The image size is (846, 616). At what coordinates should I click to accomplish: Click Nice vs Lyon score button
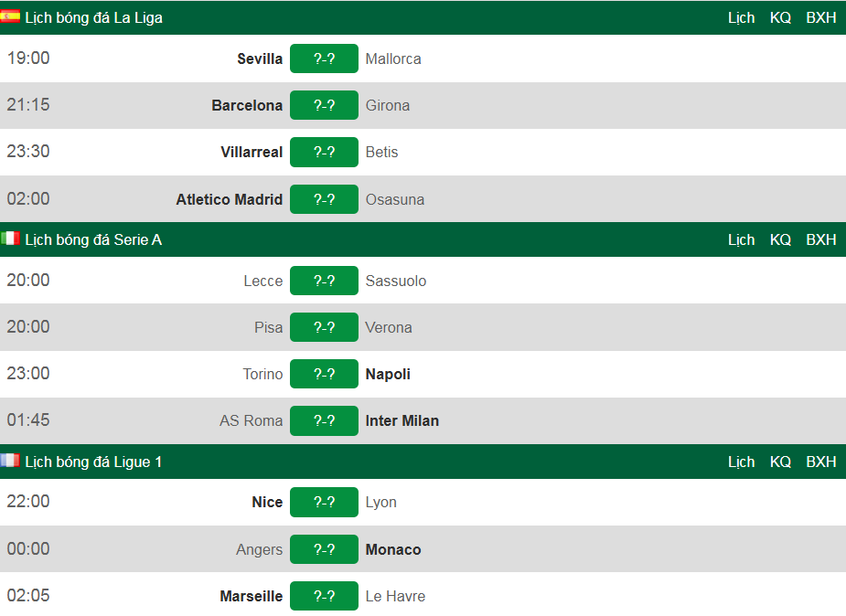pyautogui.click(x=324, y=502)
